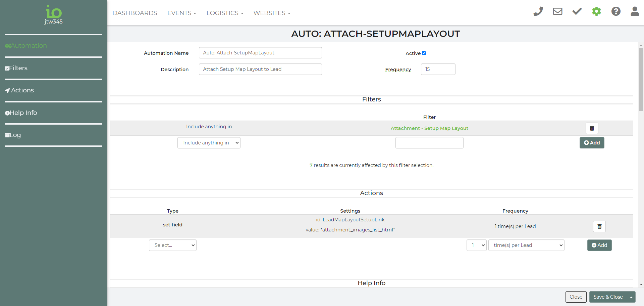This screenshot has width=644, height=306.
Task: Uncheck the Active checkbox
Action: pyautogui.click(x=424, y=53)
